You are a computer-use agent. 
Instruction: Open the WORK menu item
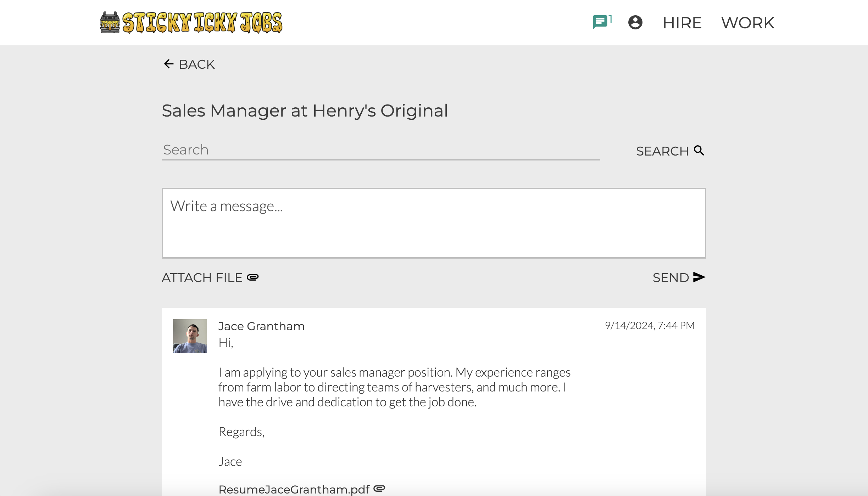point(747,23)
